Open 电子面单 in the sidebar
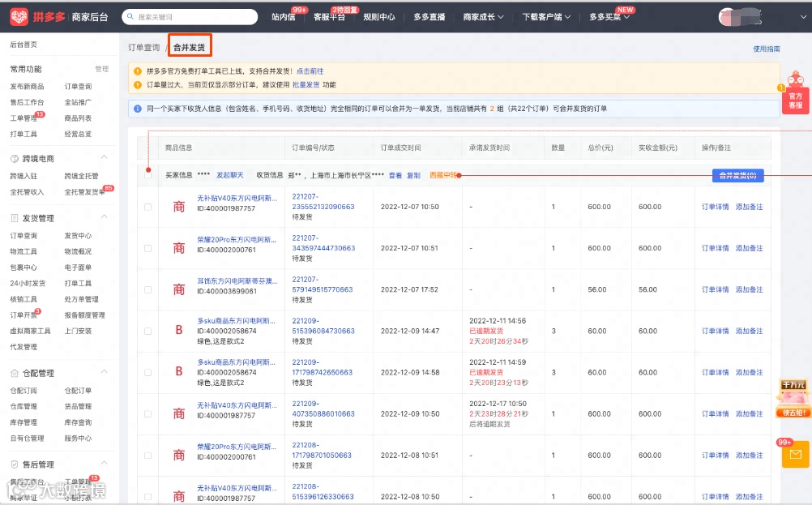The image size is (812, 505). (78, 267)
